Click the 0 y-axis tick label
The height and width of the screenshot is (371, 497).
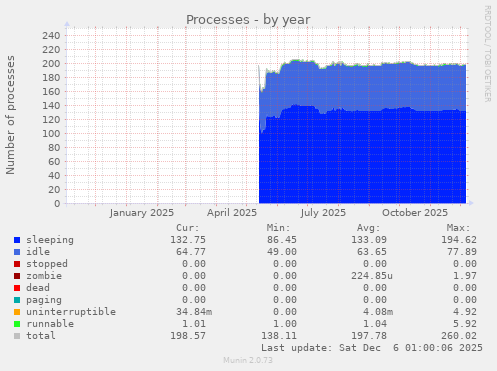point(57,204)
